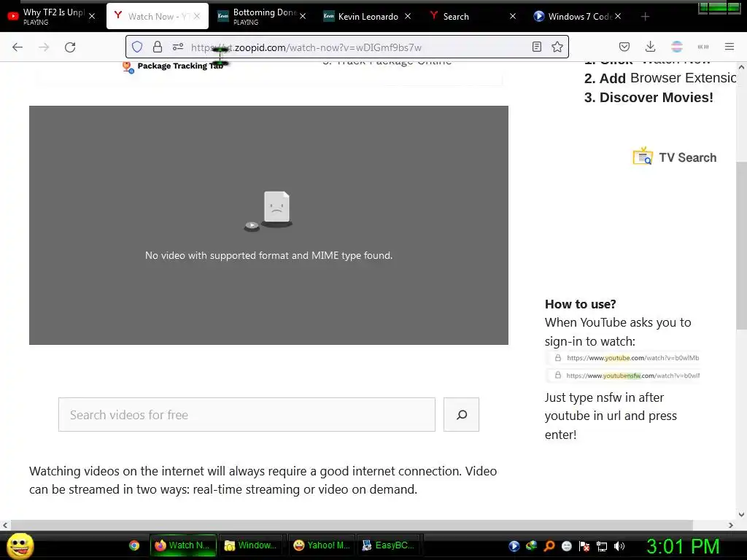This screenshot has height=560, width=747.
Task: Click the Package Tracking Tab ad link
Action: (174, 66)
